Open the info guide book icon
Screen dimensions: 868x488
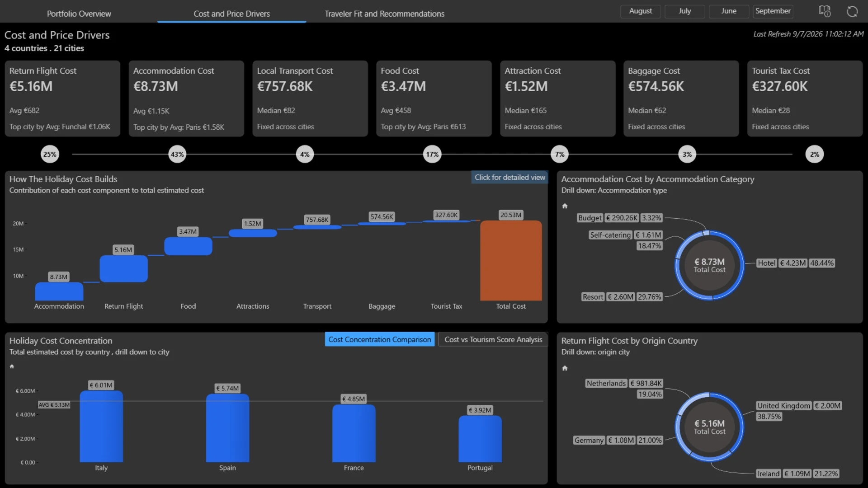(825, 11)
